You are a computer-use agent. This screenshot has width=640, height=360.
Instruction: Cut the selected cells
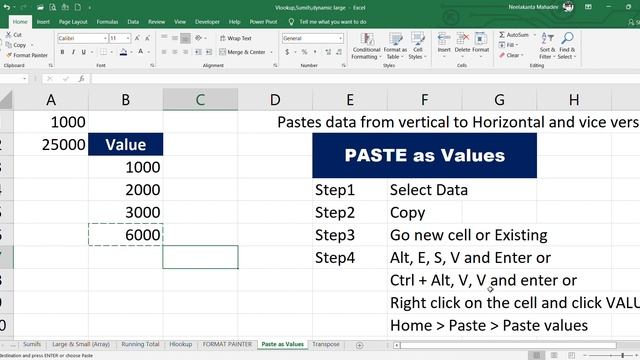(14, 35)
